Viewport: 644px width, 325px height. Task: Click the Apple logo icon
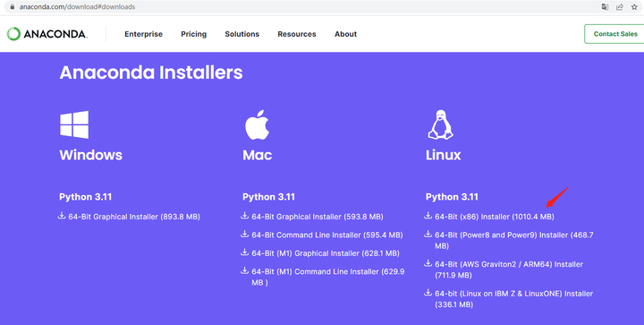pyautogui.click(x=257, y=125)
